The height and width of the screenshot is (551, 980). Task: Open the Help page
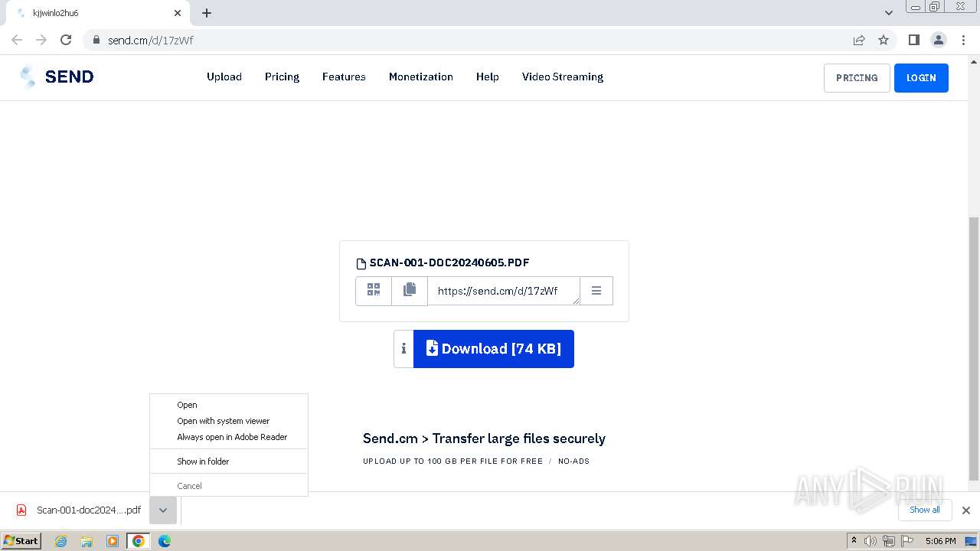488,77
